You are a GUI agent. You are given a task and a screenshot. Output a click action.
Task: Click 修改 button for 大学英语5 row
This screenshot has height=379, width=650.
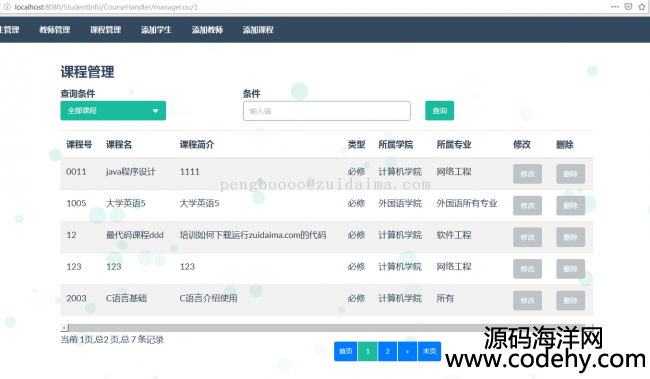(x=527, y=205)
